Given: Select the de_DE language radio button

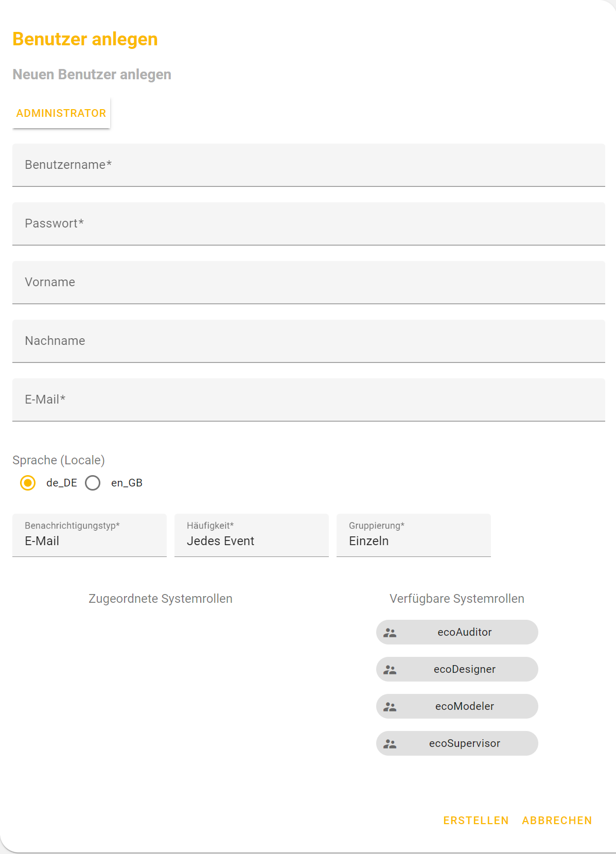Looking at the screenshot, I should 28,483.
